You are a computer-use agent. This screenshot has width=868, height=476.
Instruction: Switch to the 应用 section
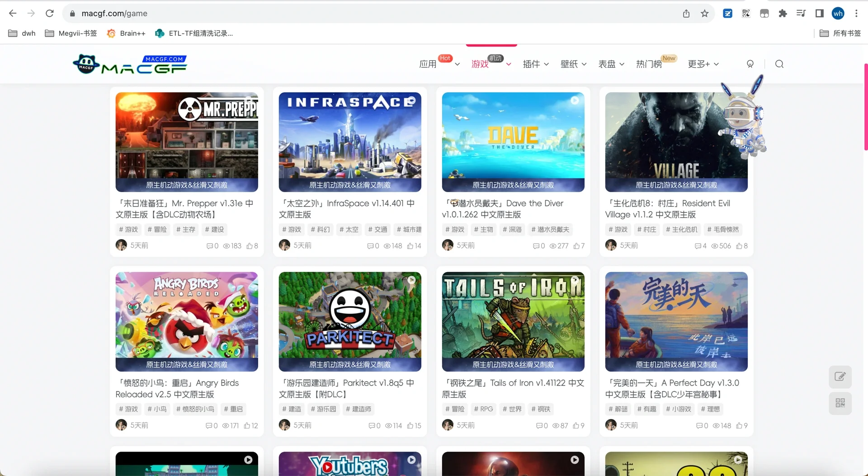pos(427,64)
